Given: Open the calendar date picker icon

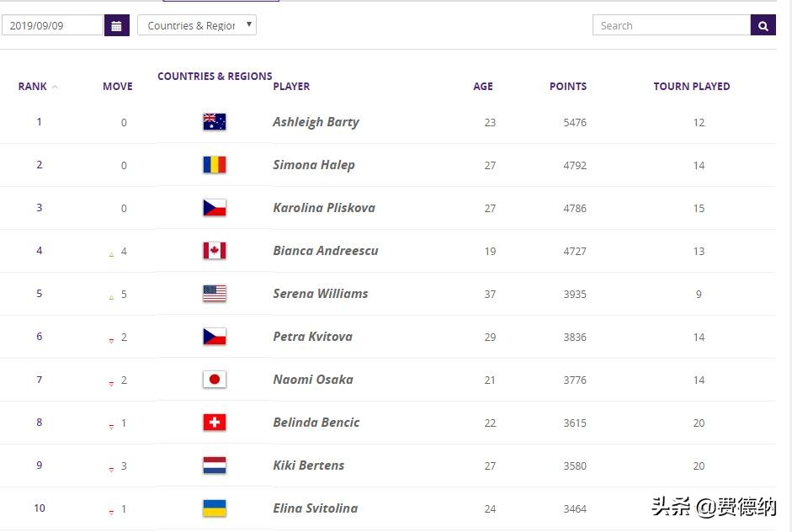Looking at the screenshot, I should [x=116, y=25].
